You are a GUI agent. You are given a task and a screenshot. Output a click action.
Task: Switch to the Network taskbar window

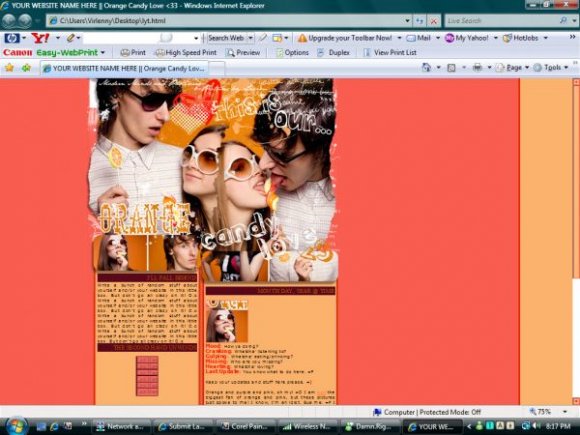coord(121,426)
